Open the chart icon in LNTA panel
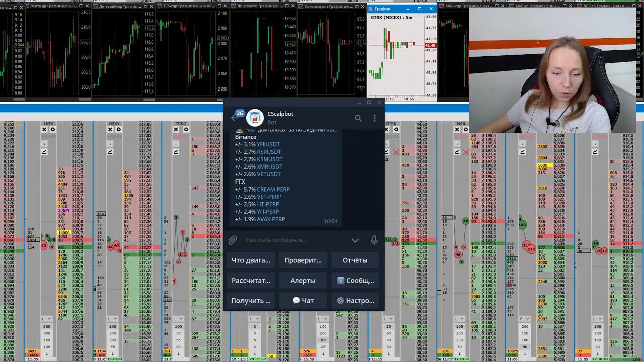Image resolution: width=644 pixels, height=362 pixels. pyautogui.click(x=44, y=151)
